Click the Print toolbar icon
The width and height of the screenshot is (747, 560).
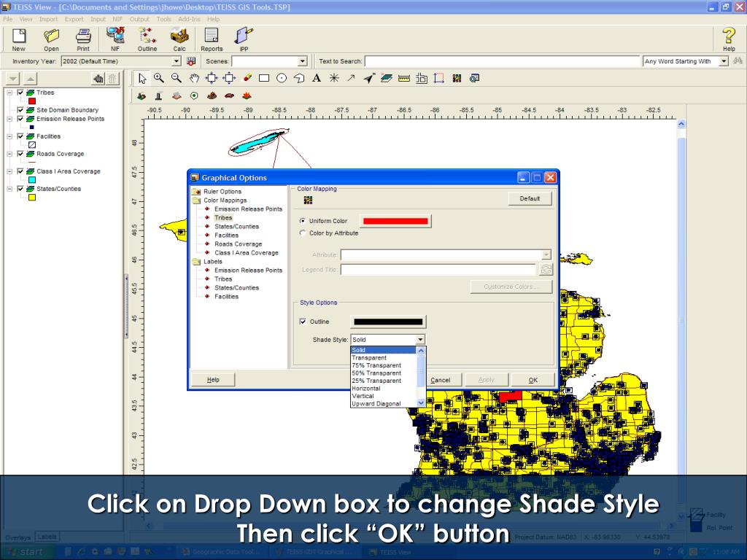pos(83,39)
